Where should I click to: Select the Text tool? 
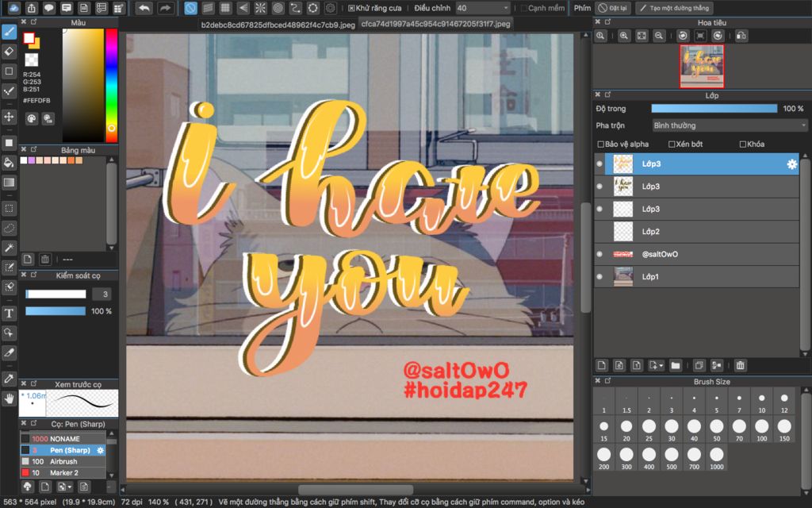click(9, 313)
